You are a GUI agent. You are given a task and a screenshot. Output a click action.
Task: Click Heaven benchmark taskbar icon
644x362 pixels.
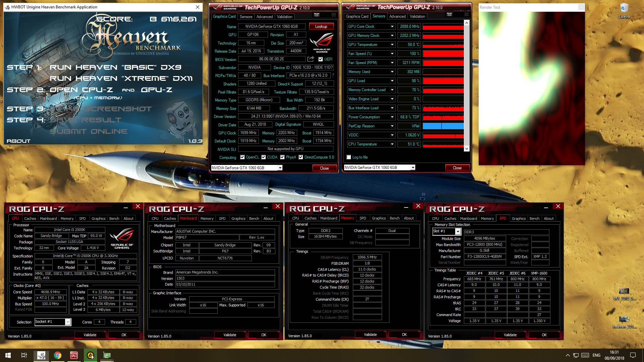click(x=41, y=355)
